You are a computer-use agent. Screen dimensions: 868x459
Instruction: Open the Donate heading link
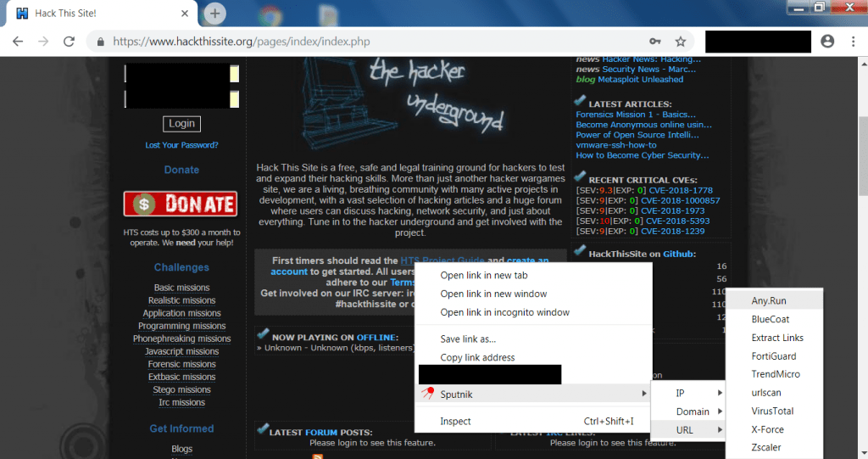(181, 170)
